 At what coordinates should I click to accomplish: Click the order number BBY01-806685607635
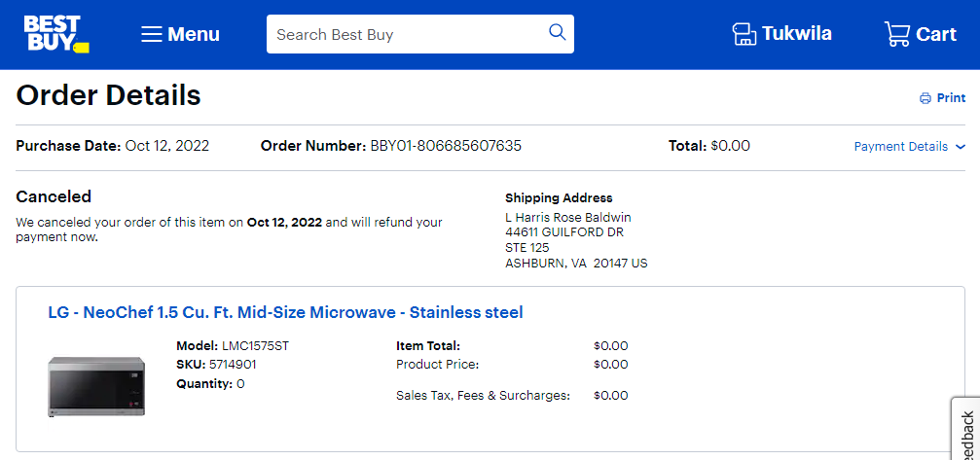tap(447, 146)
